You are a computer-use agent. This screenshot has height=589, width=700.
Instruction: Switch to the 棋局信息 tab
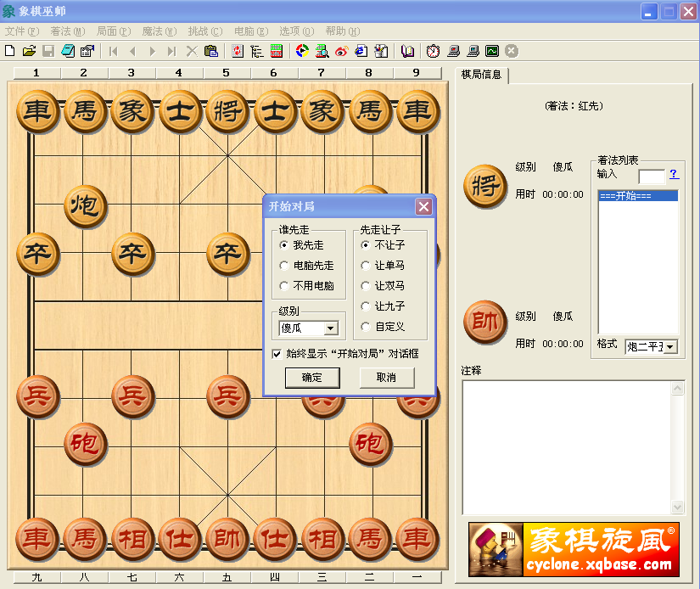point(481,75)
